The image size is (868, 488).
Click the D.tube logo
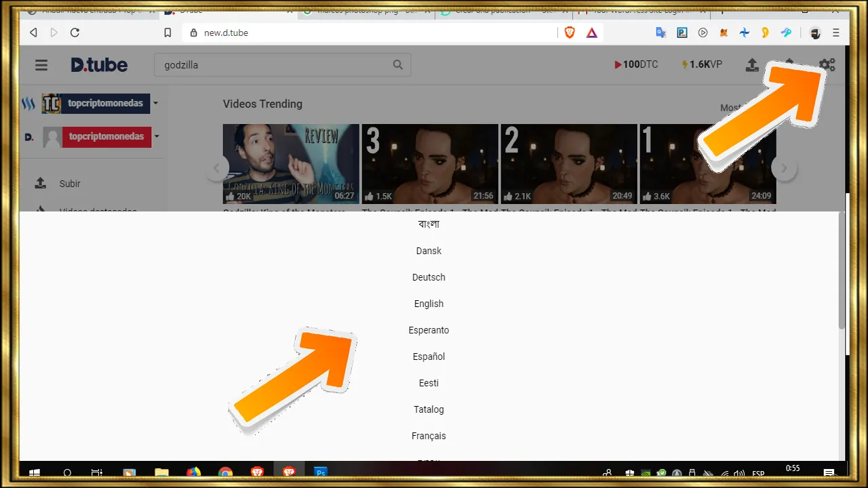pyautogui.click(x=99, y=65)
